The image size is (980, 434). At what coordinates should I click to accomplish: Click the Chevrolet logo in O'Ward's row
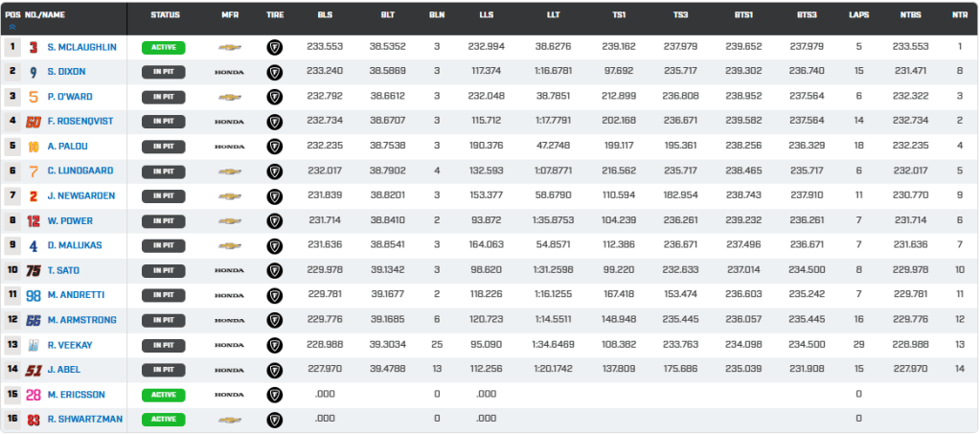click(229, 97)
